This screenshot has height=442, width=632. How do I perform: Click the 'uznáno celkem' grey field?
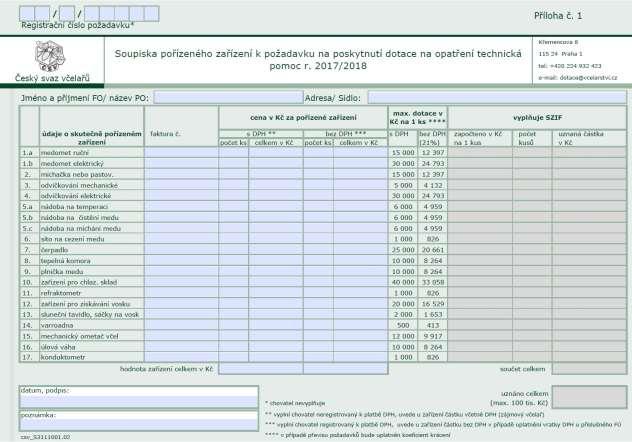(589, 397)
